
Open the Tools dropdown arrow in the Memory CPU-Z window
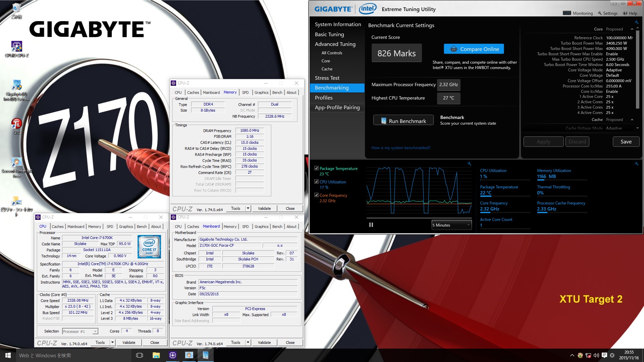[248, 208]
